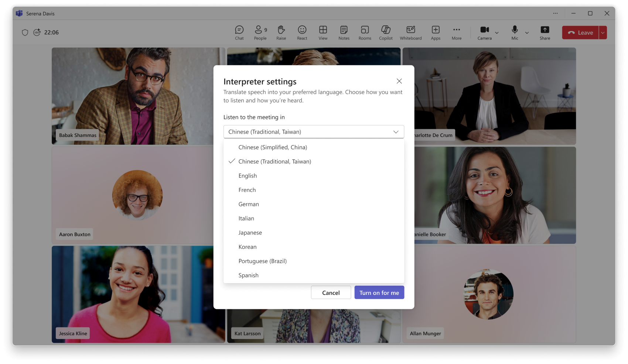Open the Leave button dropdown arrow
The image size is (628, 364).
point(603,32)
